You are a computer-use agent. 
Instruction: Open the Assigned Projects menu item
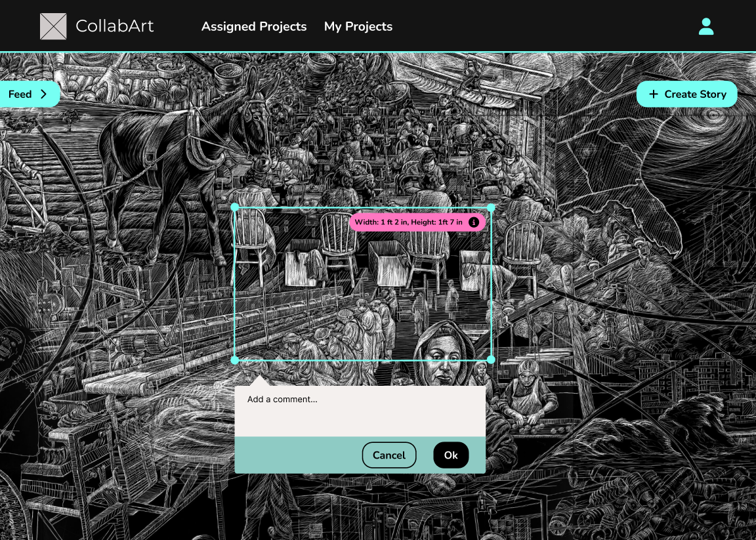(253, 26)
